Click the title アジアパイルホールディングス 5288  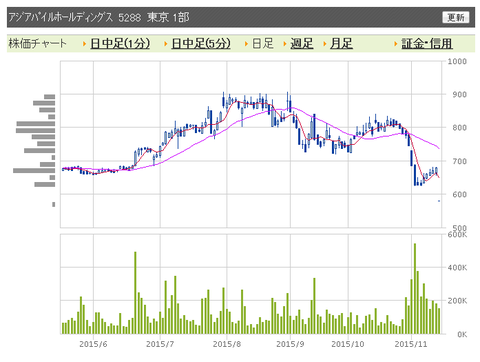coord(75,17)
